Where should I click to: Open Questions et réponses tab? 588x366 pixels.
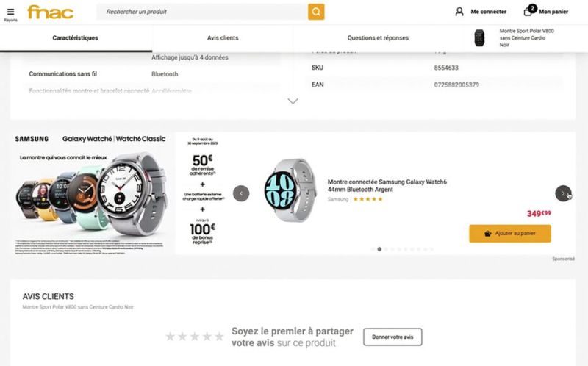coord(378,37)
